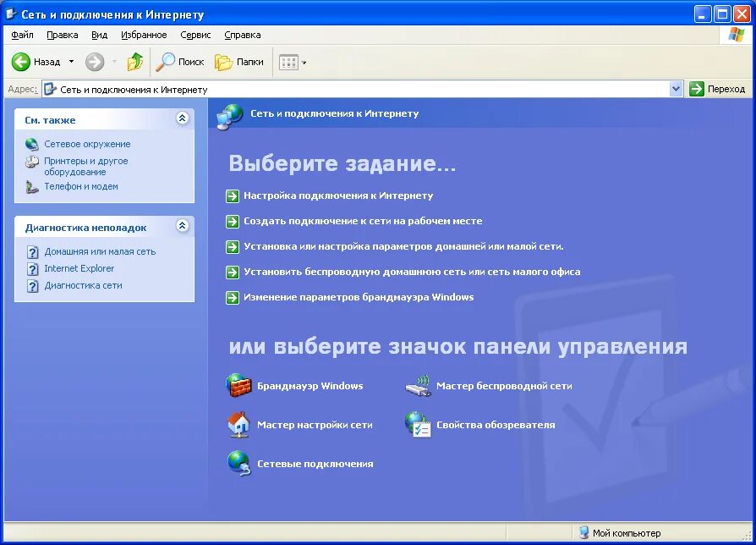Click the Мастер беспроводной сети icon

tap(418, 386)
